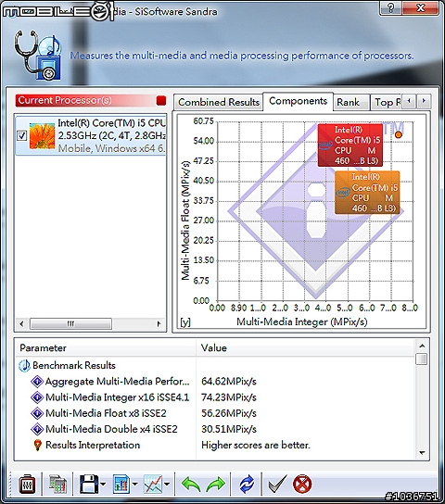Select Multi-Media Float x8 iSSE2 row

(215, 413)
